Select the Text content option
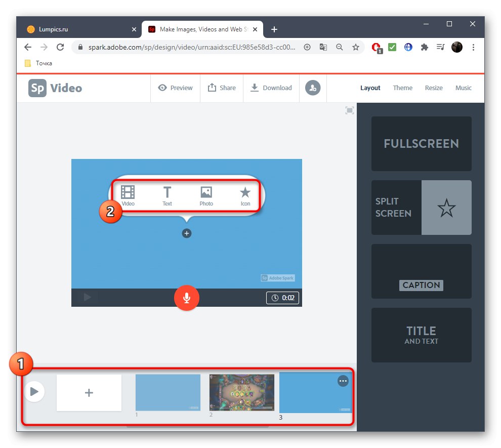This screenshot has height=448, width=501. [x=167, y=195]
